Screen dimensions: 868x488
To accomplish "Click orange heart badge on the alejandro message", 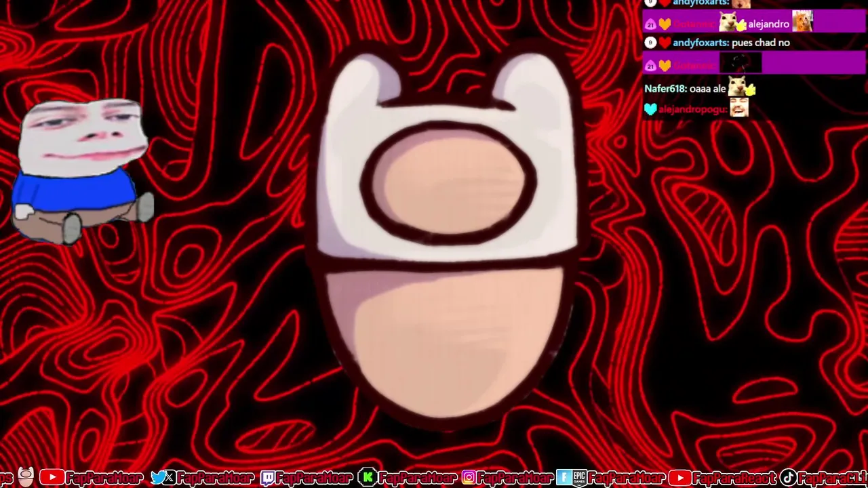I will click(x=665, y=24).
